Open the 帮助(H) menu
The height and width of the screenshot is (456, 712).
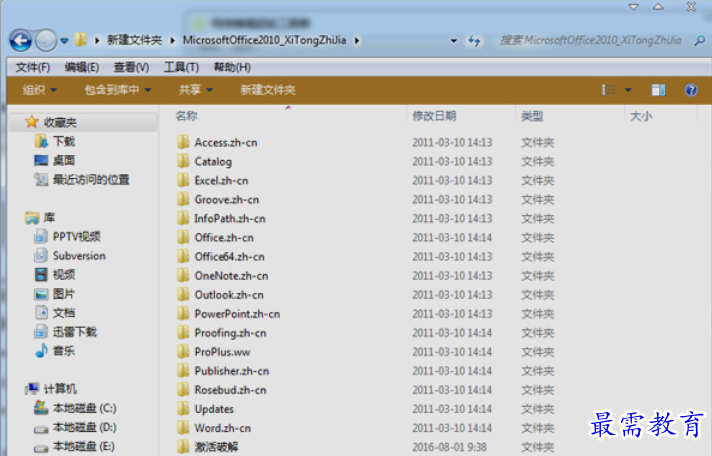coord(232,67)
